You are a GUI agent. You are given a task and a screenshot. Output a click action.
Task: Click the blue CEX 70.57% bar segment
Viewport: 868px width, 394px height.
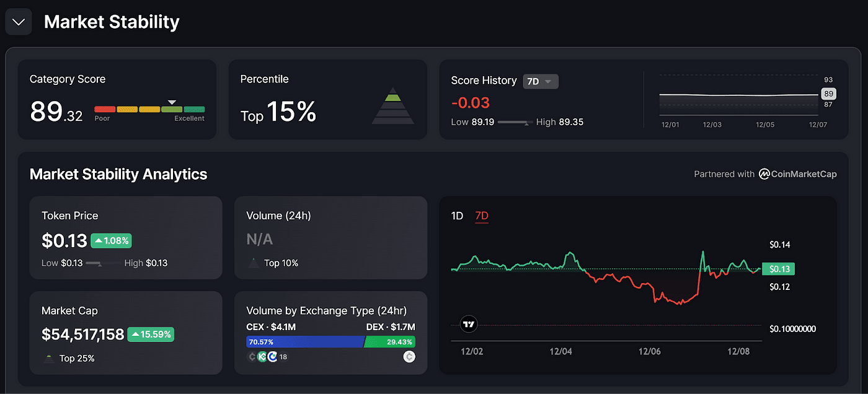pyautogui.click(x=305, y=342)
